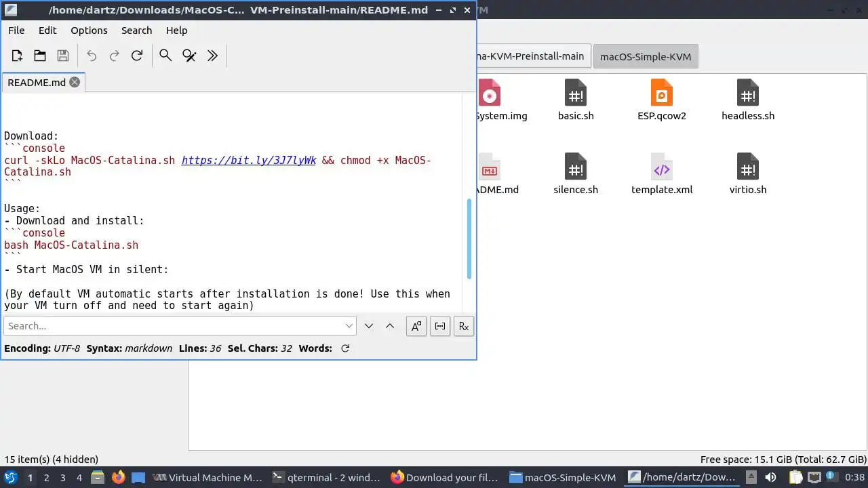
Task: Toggle regular expression search option
Action: pyautogui.click(x=464, y=326)
